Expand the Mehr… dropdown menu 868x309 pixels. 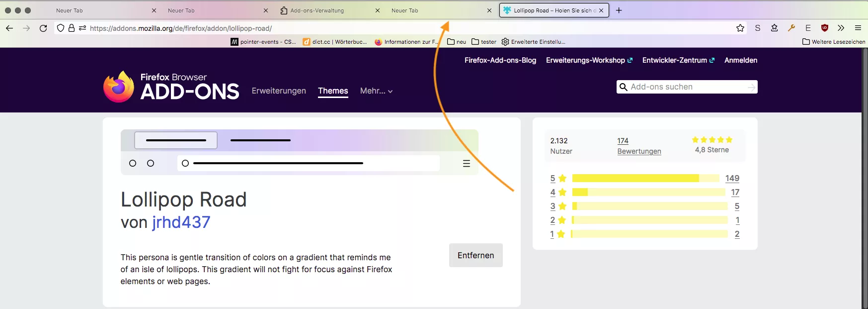click(x=376, y=91)
